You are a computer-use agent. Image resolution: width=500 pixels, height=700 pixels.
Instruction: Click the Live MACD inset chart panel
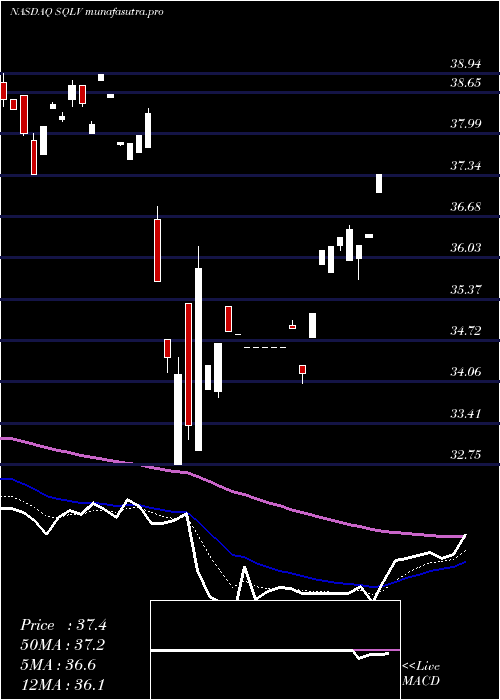[275, 650]
